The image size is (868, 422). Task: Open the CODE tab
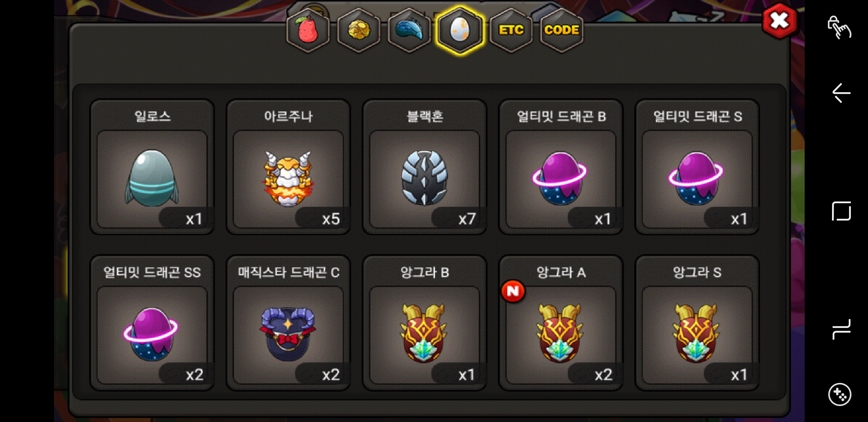pyautogui.click(x=561, y=30)
